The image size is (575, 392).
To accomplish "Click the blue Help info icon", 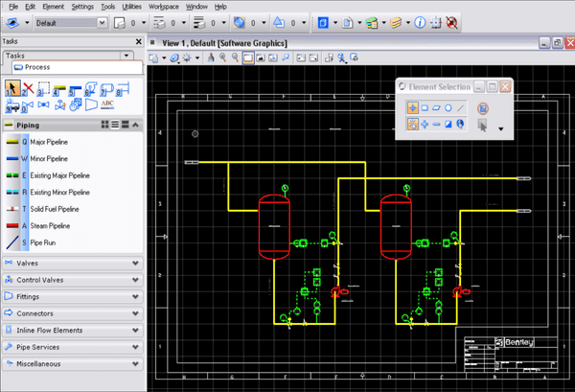I will 420,21.
